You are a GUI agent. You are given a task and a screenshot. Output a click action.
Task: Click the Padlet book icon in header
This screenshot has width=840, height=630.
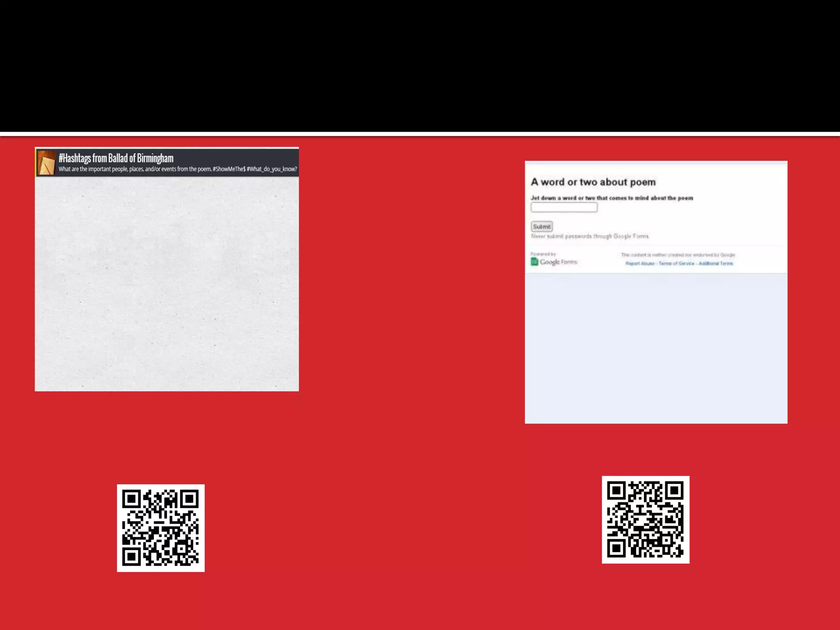tap(46, 163)
